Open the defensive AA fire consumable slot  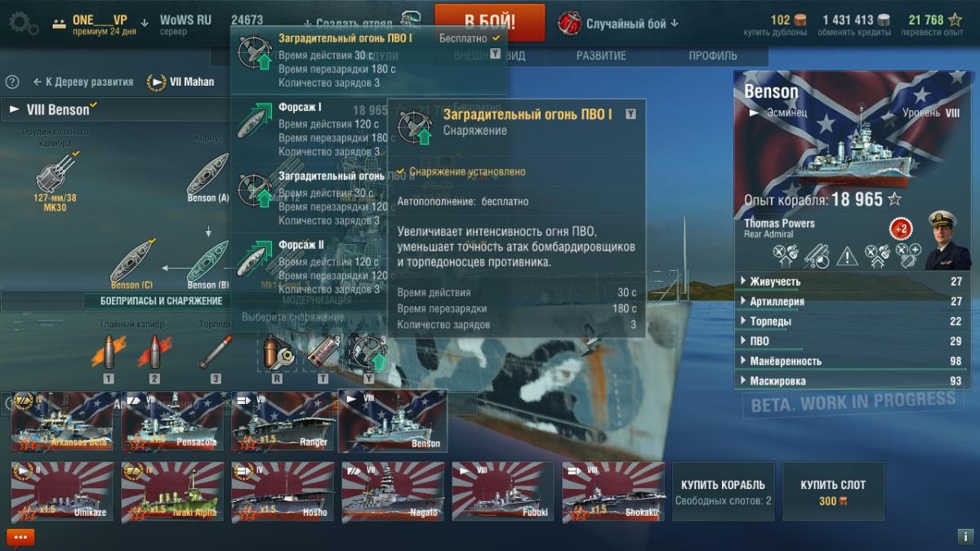pyautogui.click(x=368, y=352)
